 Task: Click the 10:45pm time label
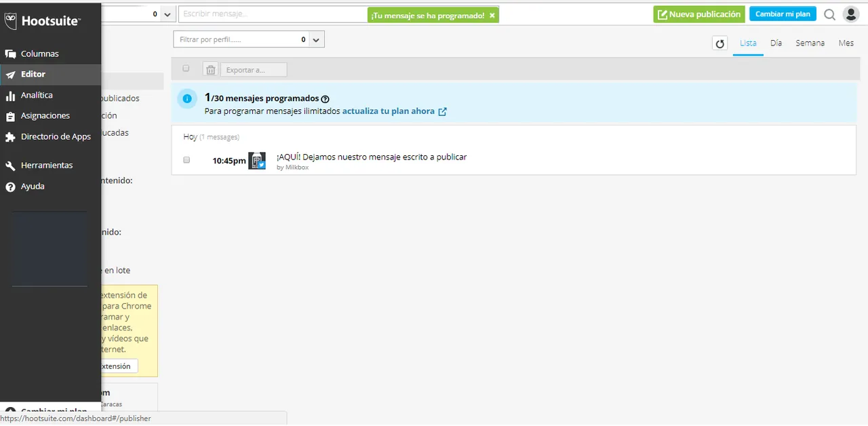(229, 161)
